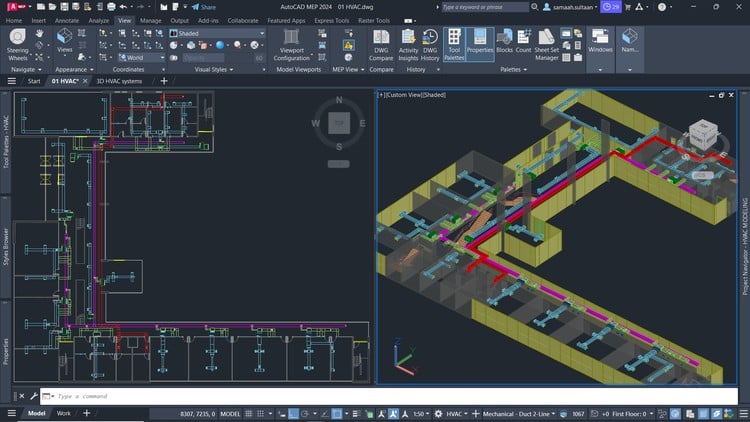Open the Express Tools ribbon tab
This screenshot has width=750, height=422.
(331, 21)
